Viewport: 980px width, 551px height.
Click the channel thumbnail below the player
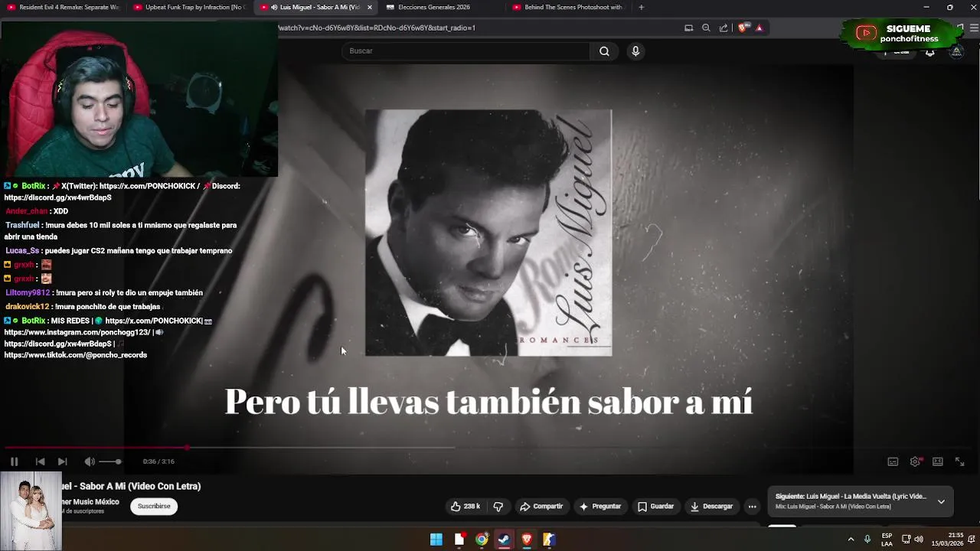tap(31, 510)
